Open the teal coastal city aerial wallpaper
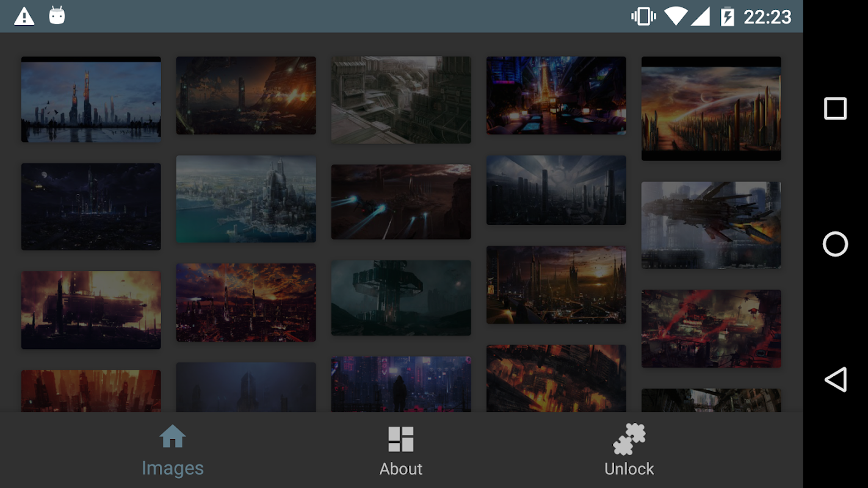The image size is (868, 488). click(x=246, y=199)
